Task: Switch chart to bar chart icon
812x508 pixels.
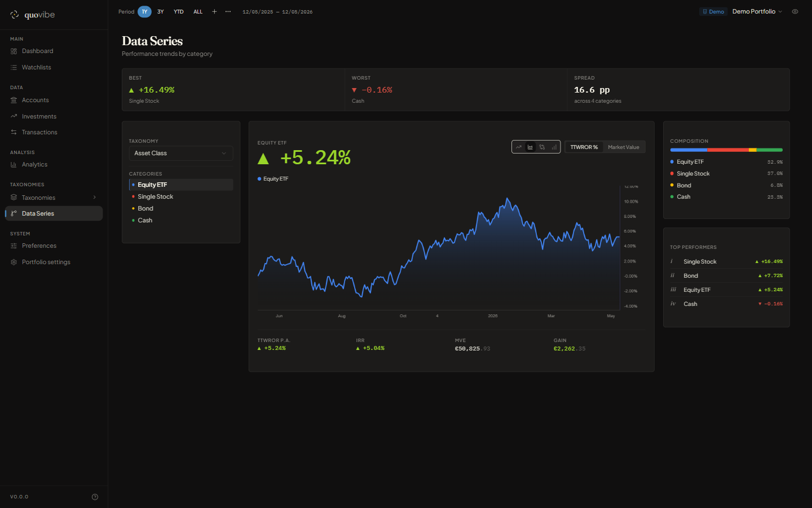Action: click(x=554, y=147)
